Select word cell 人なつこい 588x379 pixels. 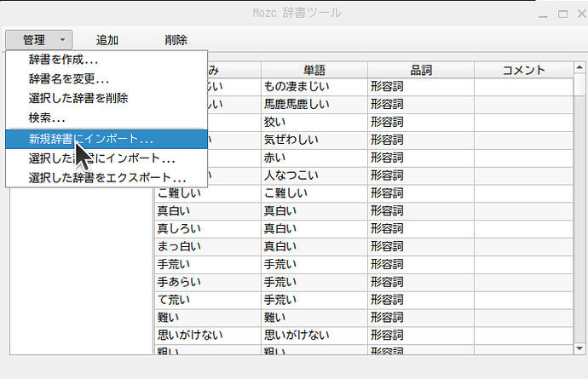314,175
